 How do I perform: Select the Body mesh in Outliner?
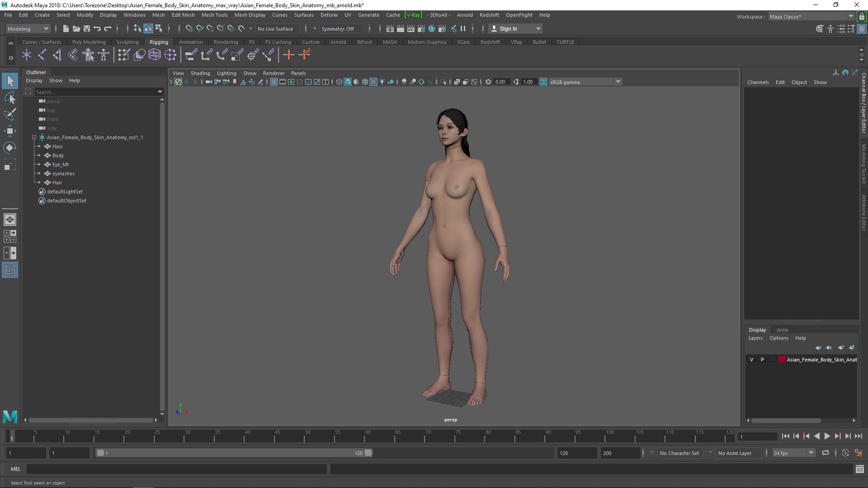[58, 155]
